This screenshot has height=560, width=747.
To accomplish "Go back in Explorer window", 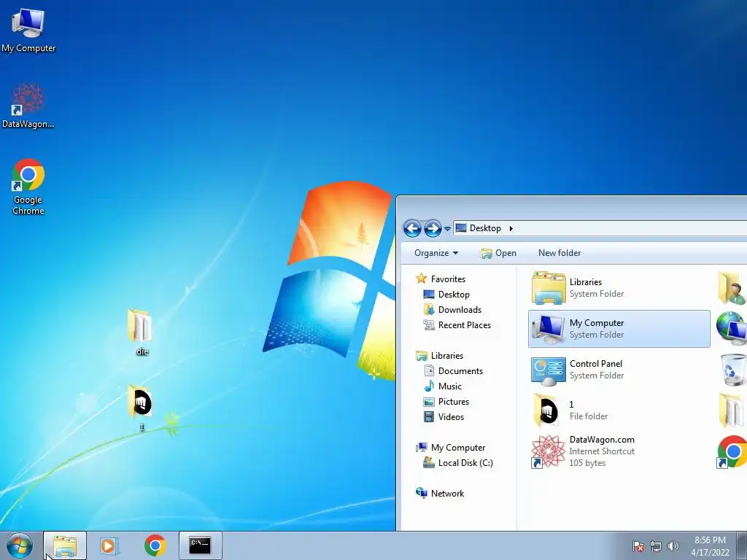I will point(413,228).
